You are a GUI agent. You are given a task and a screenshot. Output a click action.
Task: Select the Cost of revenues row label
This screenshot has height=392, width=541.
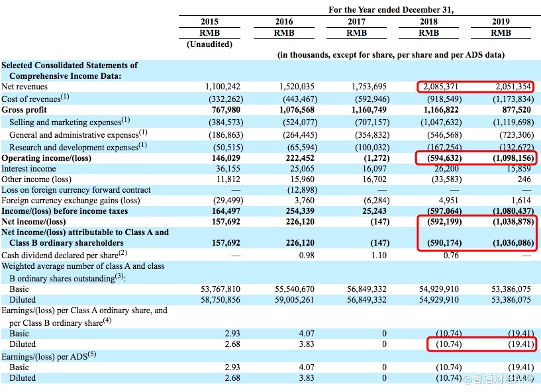(x=35, y=99)
